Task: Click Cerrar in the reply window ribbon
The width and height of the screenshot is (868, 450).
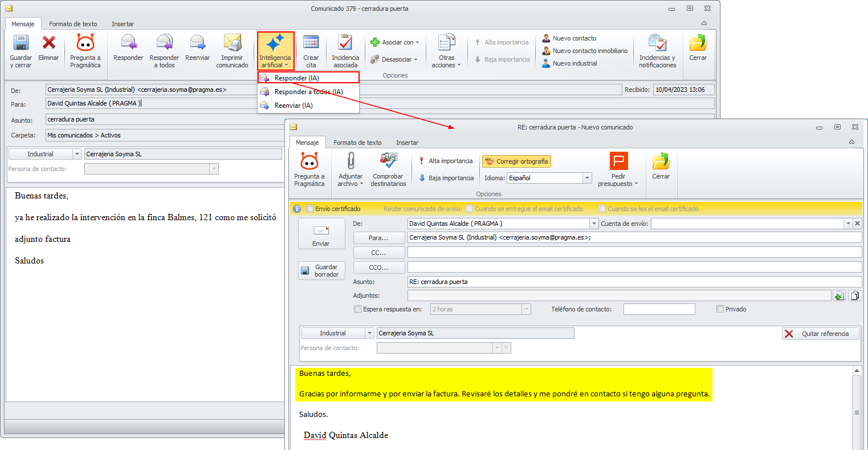Action: point(661,167)
